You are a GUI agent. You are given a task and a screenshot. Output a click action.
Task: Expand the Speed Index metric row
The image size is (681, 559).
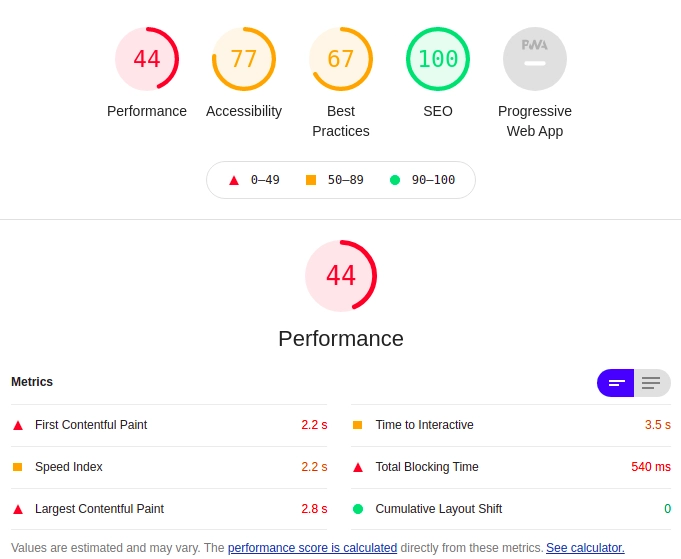pyautogui.click(x=69, y=467)
